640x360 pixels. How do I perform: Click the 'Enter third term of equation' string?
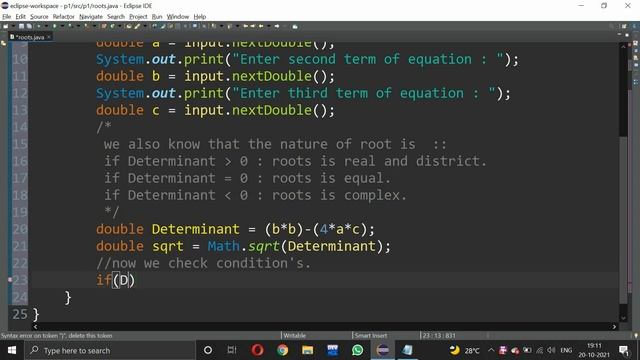tap(364, 93)
